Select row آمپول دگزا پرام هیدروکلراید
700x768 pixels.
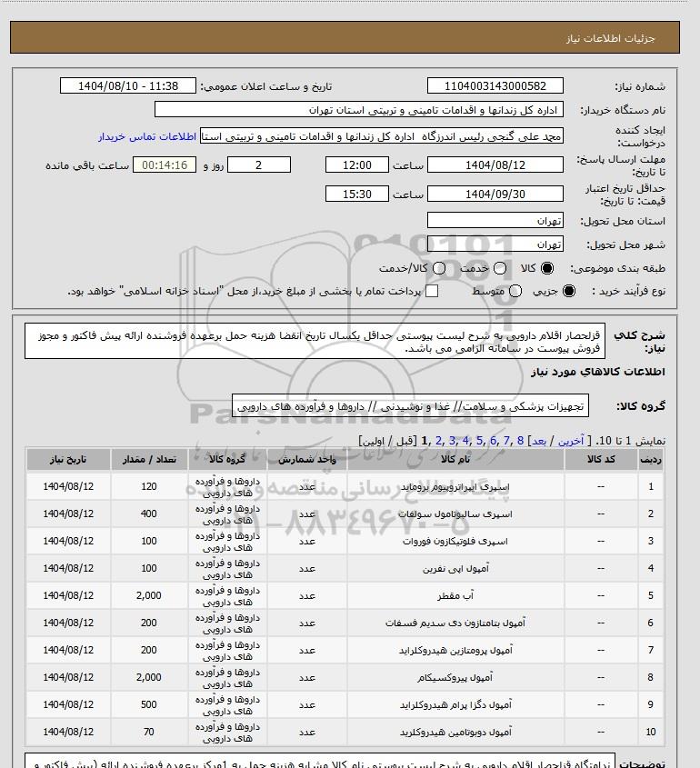tap(345, 704)
